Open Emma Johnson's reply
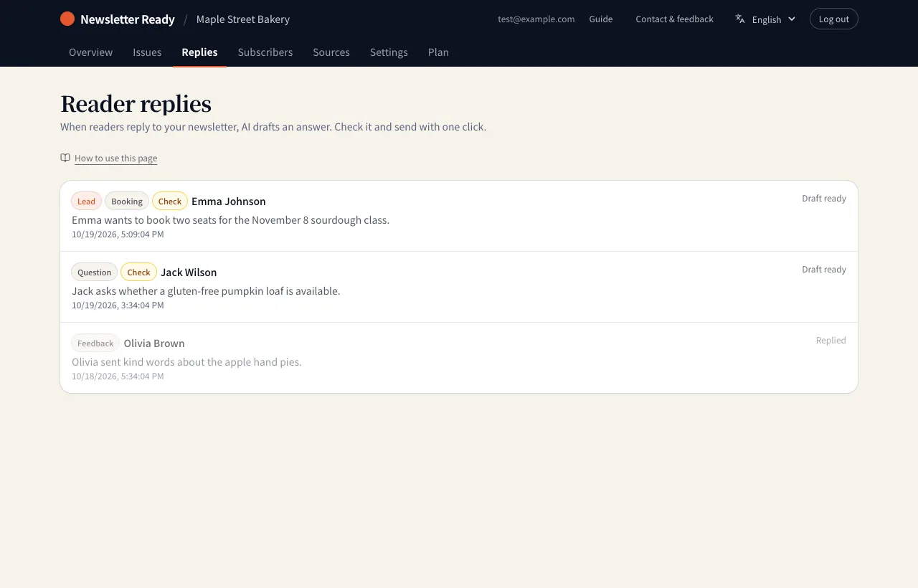This screenshot has width=918, height=588. coord(459,216)
